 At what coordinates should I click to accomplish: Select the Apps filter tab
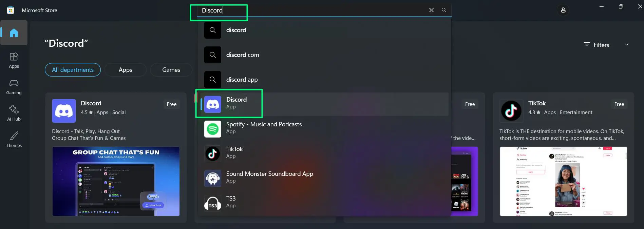(126, 70)
